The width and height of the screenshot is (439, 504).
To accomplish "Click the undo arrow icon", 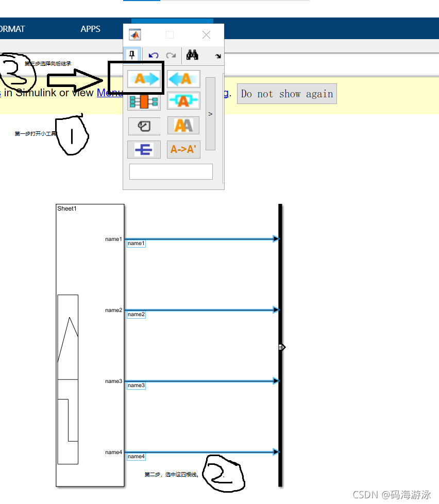I will (x=154, y=55).
